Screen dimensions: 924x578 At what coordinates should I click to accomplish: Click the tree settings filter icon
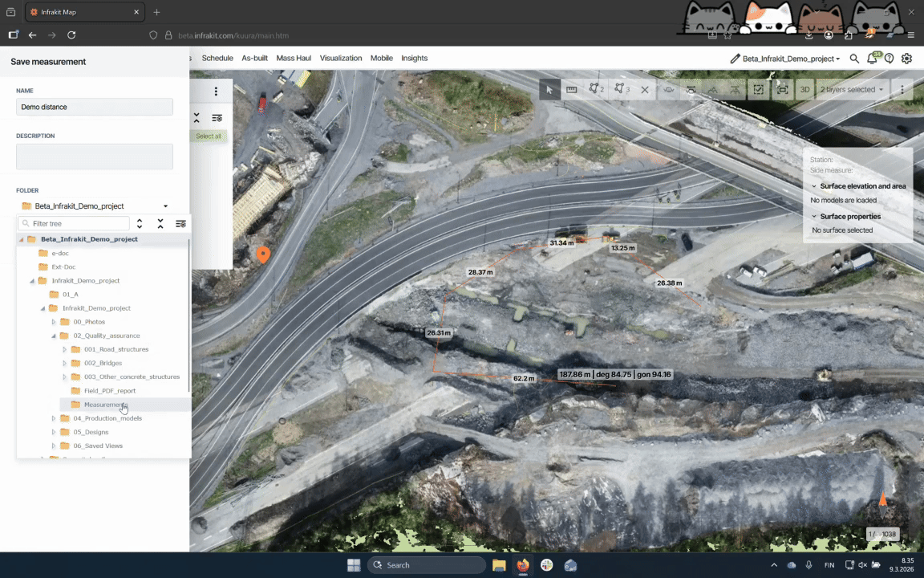(180, 224)
